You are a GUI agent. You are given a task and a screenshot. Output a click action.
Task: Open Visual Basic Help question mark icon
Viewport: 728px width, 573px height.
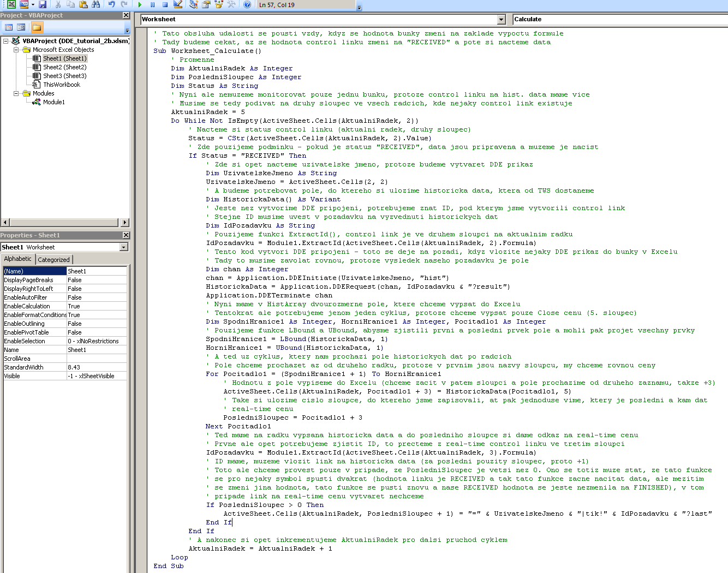tap(247, 4)
